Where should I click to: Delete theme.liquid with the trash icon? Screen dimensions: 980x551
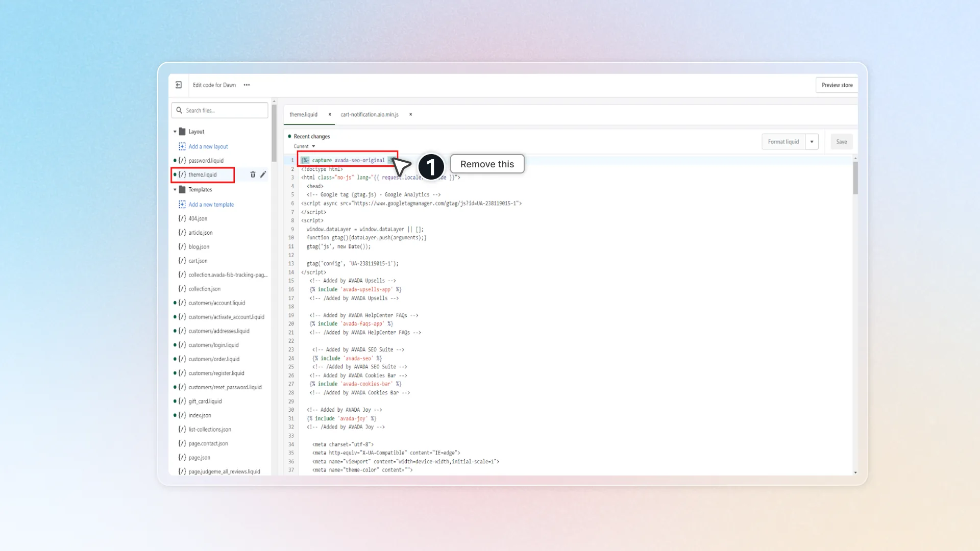point(253,175)
